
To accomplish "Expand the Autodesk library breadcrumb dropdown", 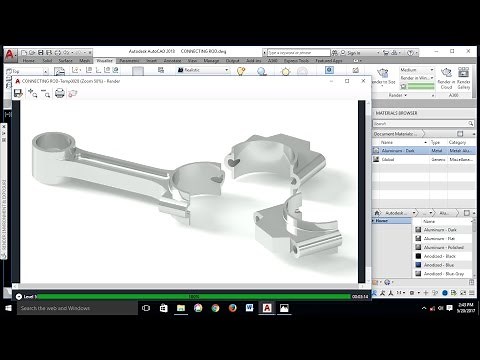I will click(x=414, y=213).
